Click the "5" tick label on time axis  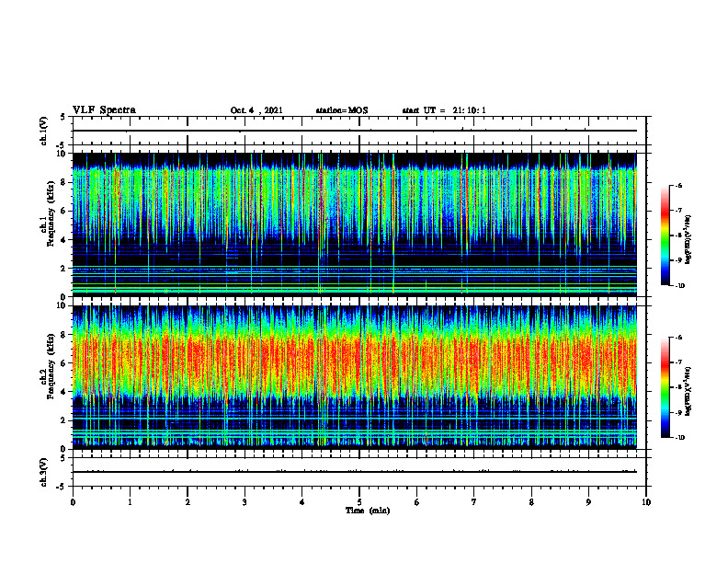[x=359, y=502]
